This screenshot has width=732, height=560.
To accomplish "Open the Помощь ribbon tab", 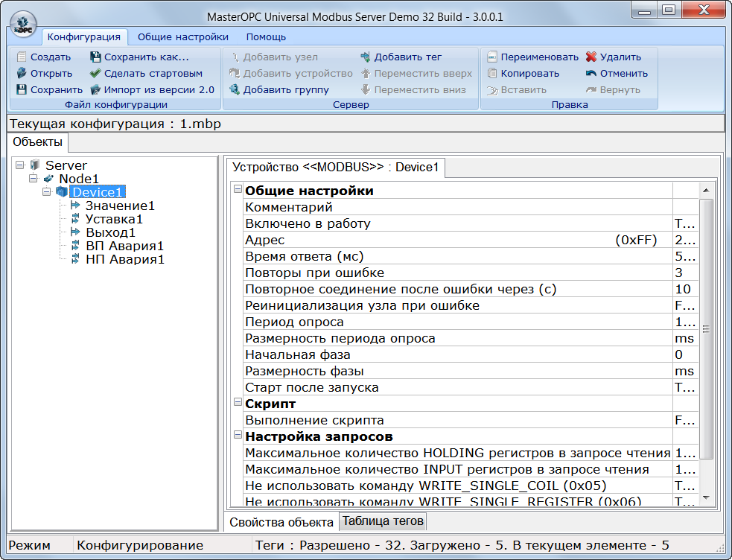I will pyautogui.click(x=266, y=36).
